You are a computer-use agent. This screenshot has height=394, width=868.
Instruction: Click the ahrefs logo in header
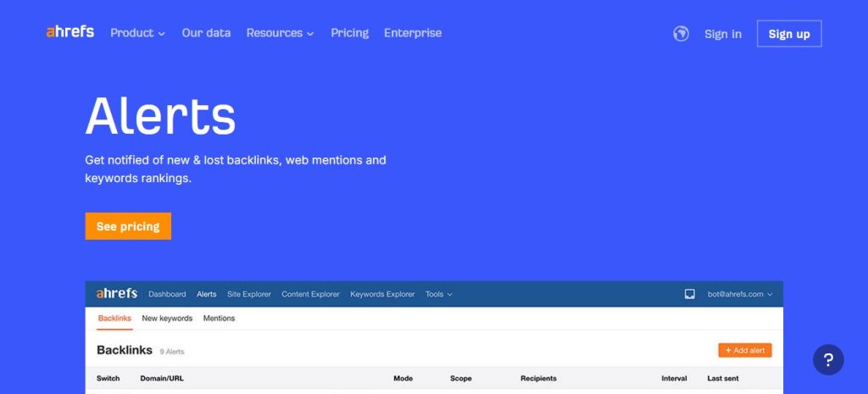click(x=70, y=32)
